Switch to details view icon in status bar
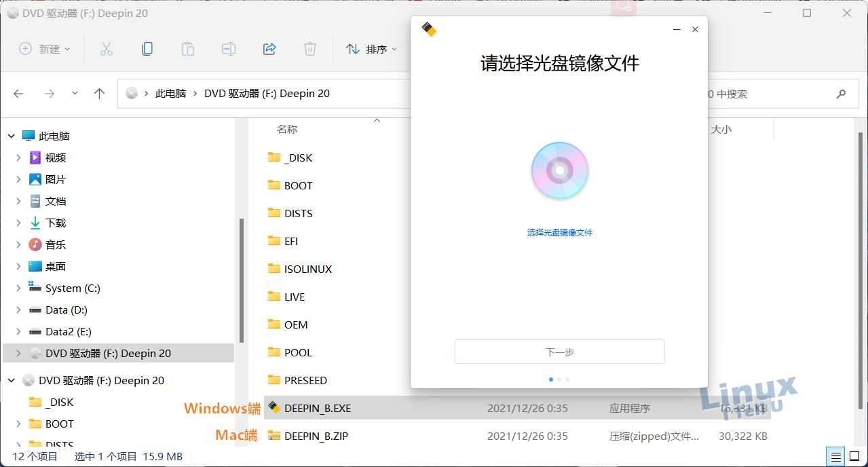The height and width of the screenshot is (467, 868). [x=836, y=457]
